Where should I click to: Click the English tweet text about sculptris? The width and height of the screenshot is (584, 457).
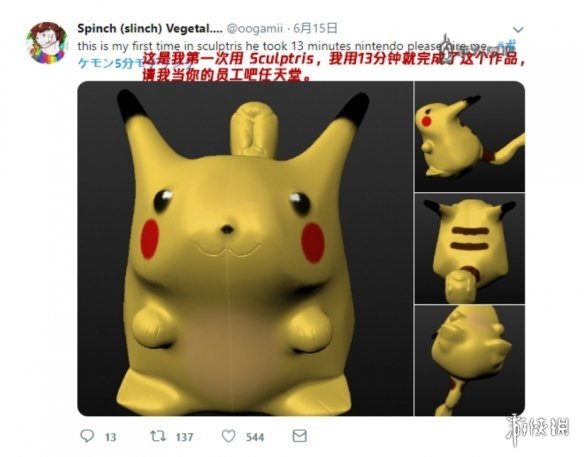(x=282, y=47)
